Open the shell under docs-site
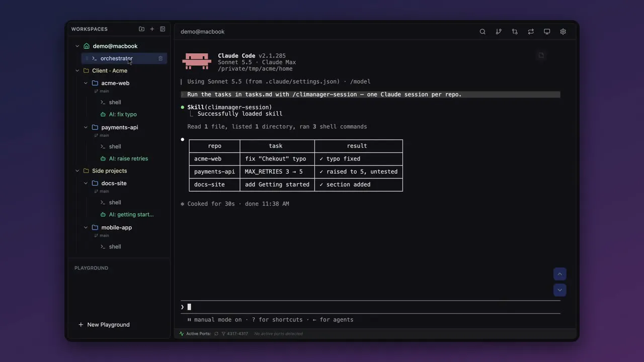The height and width of the screenshot is (362, 644). pyautogui.click(x=115, y=202)
